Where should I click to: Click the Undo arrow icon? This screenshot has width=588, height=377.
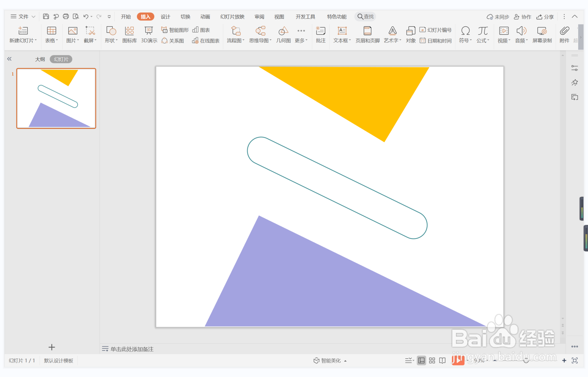86,16
